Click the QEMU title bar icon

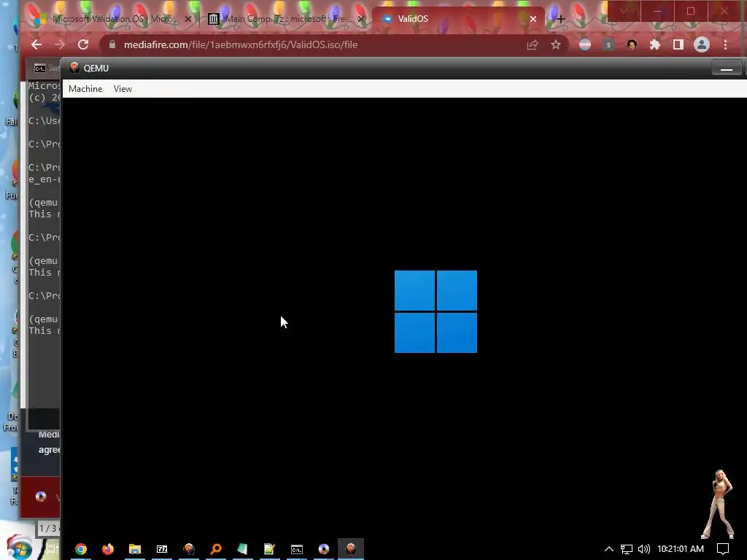coord(74,68)
